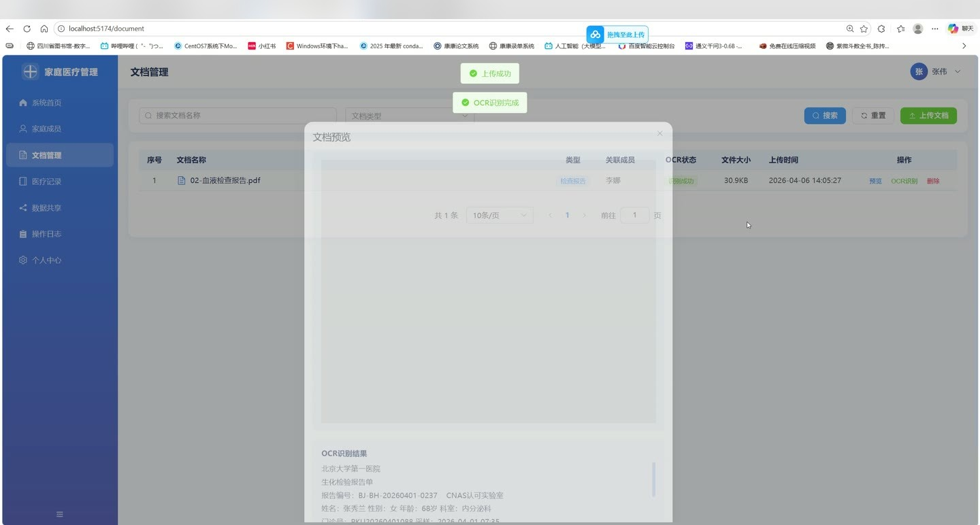Click the OCR识别结果 panel scrollbar
980x525 pixels.
tap(653, 479)
